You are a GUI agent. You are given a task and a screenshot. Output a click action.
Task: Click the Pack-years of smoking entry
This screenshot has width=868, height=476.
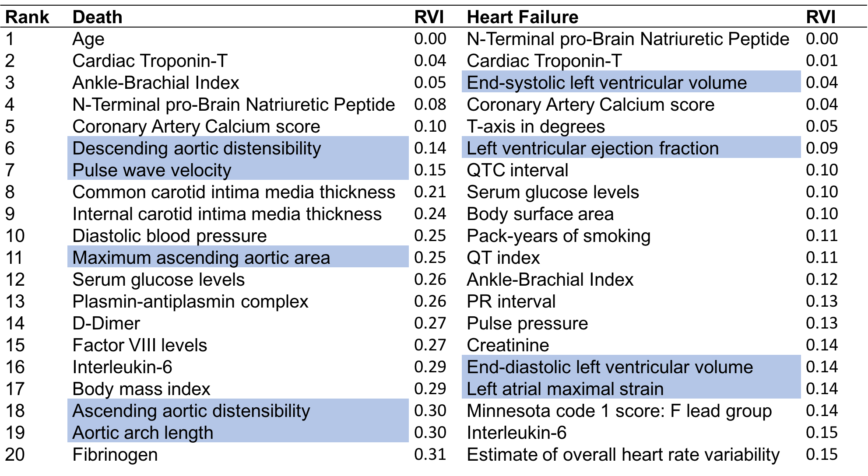tap(559, 236)
